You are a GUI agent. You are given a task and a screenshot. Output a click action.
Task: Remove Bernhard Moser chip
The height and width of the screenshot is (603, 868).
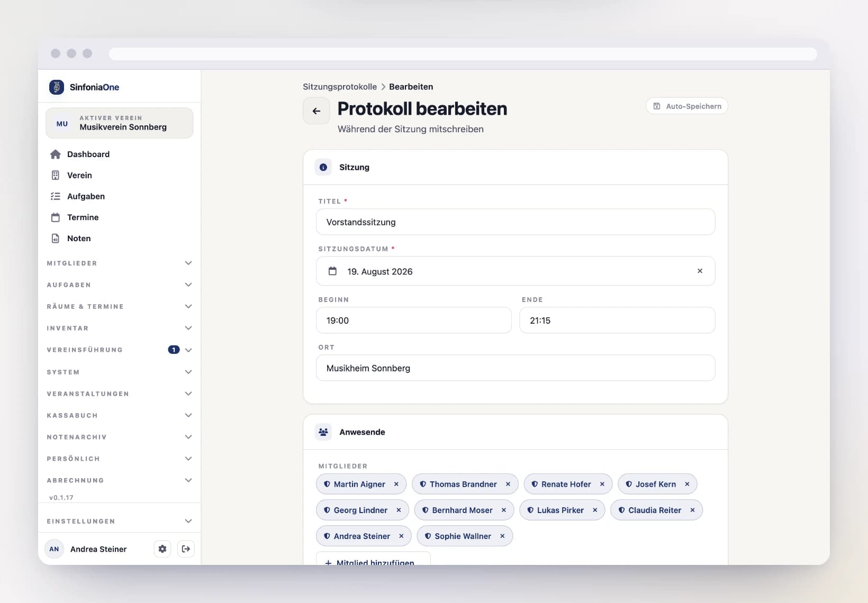point(504,510)
